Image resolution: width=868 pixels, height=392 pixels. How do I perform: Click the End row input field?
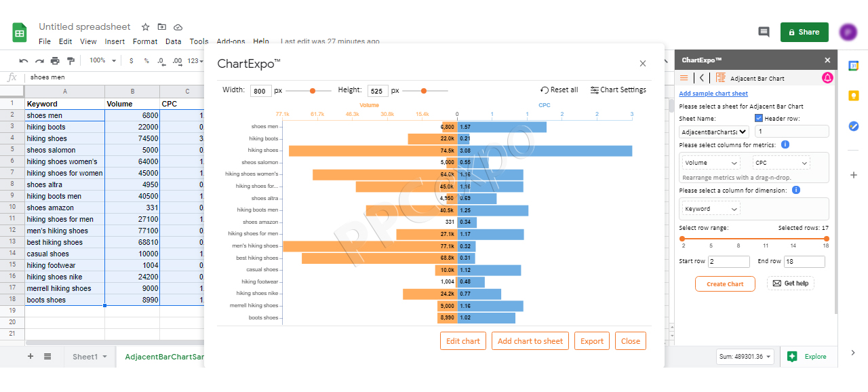[x=804, y=261]
